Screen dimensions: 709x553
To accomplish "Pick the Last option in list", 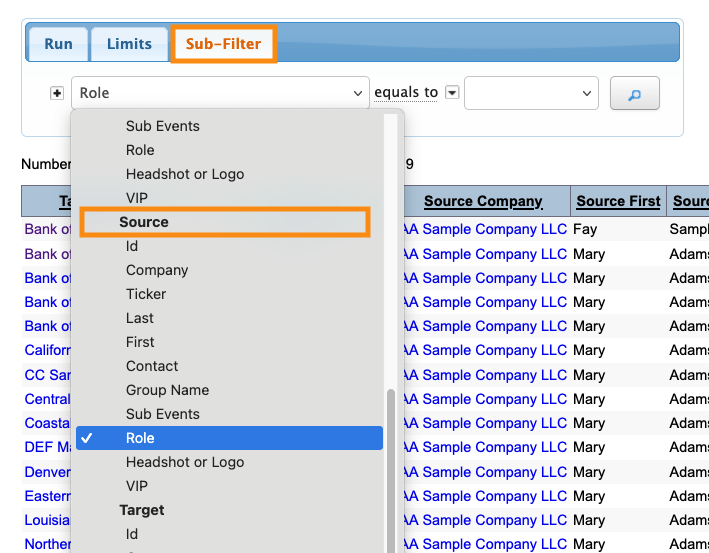I will click(x=140, y=318).
